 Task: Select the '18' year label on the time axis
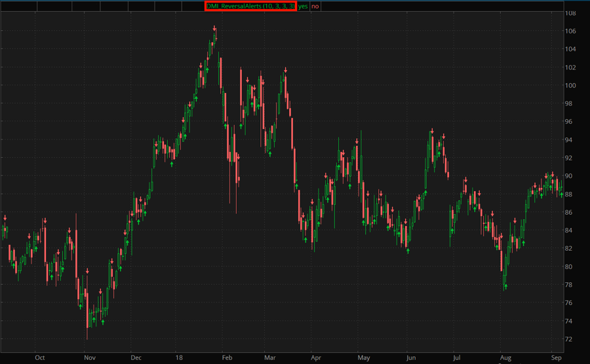(x=178, y=358)
